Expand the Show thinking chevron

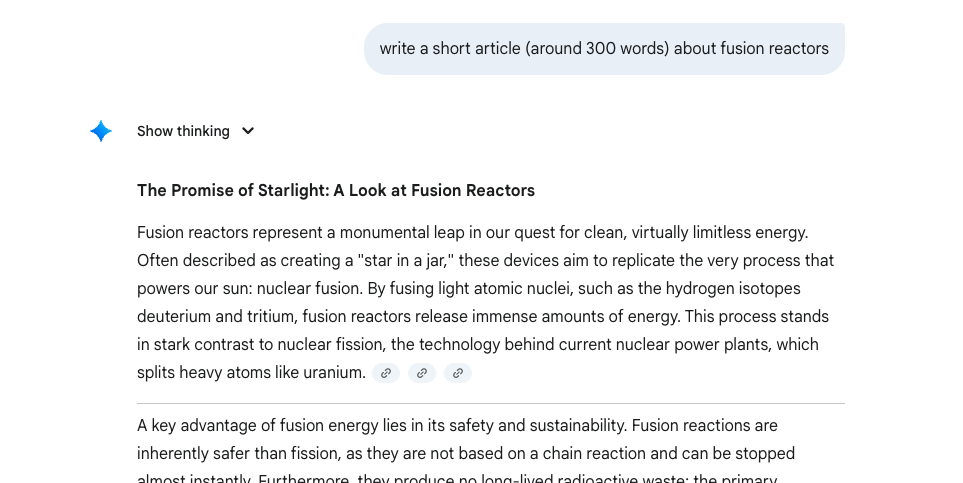point(248,131)
